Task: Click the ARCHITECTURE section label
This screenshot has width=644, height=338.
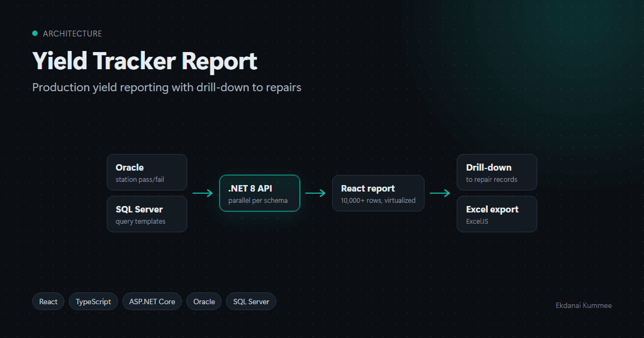Action: tap(72, 33)
